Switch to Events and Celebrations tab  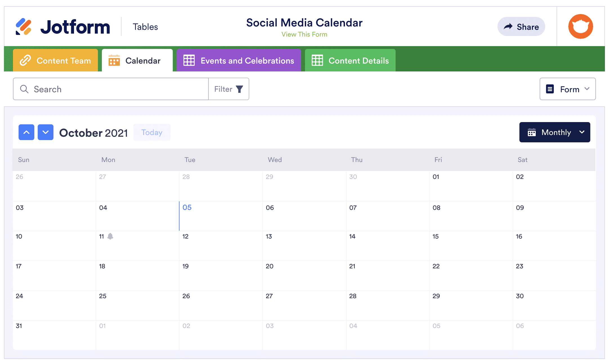click(239, 60)
